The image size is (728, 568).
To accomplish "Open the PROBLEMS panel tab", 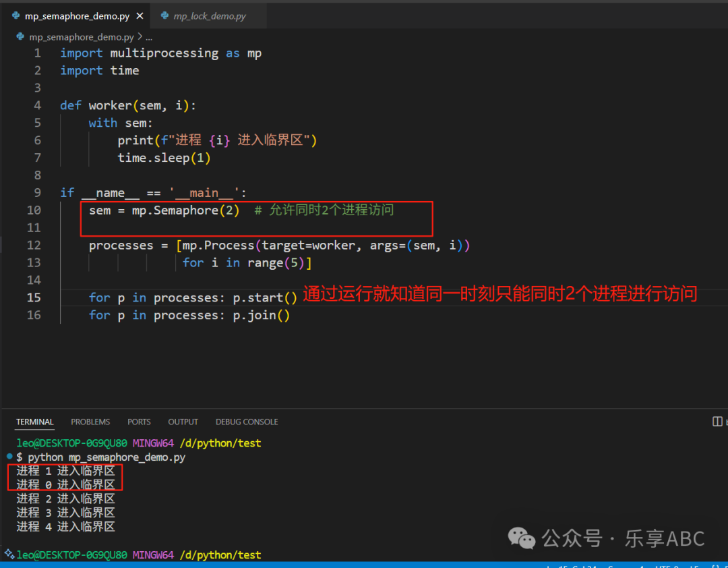I will [90, 422].
